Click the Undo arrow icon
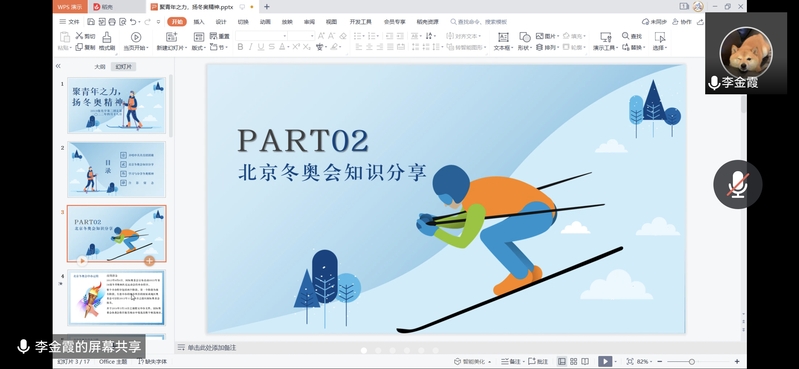 pyautogui.click(x=133, y=22)
